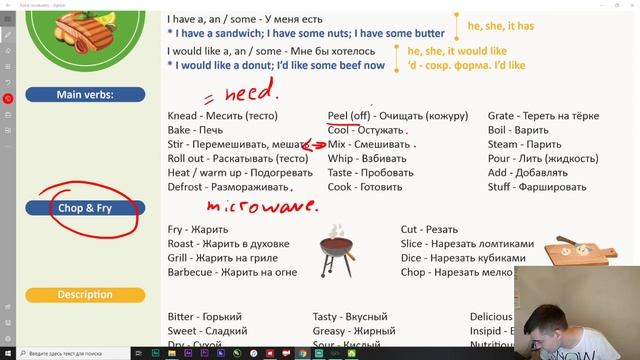Screen dimensions: 640x360
Task: Click 'Peel (off) - Очищать (кожуру)'
Action: (x=398, y=116)
